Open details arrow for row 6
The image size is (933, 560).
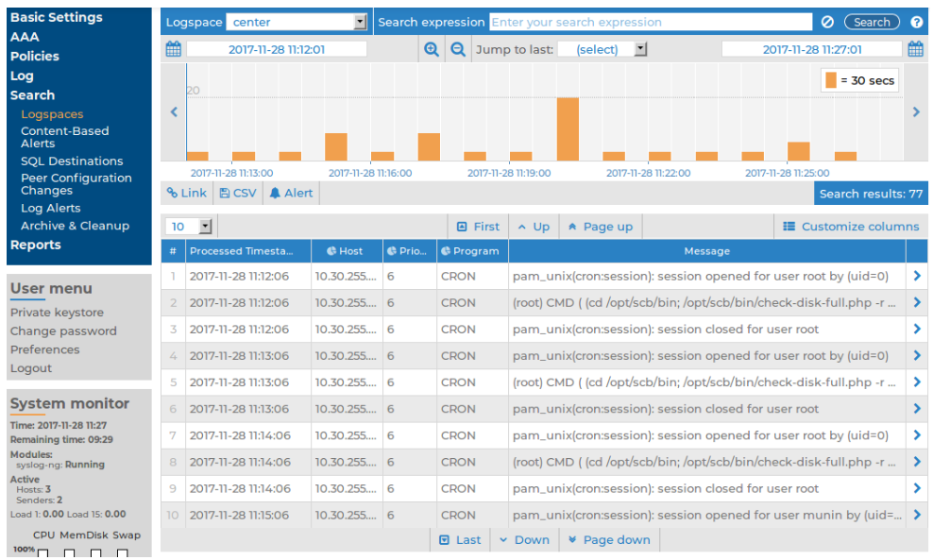coord(917,408)
